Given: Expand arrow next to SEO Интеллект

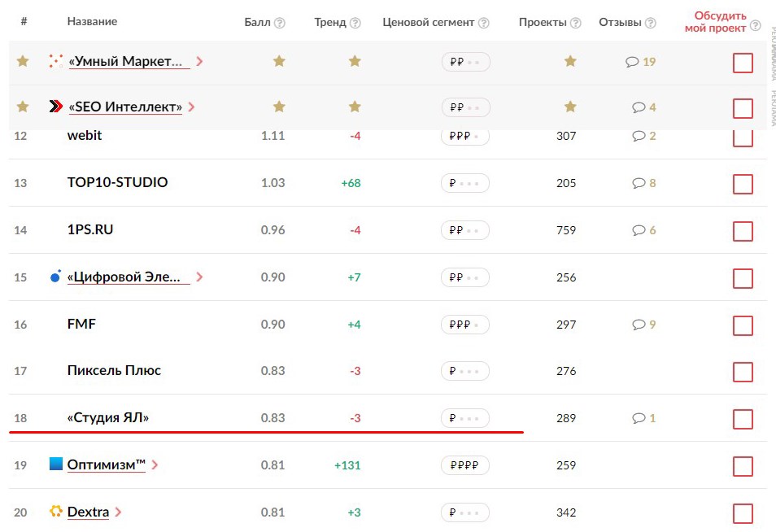Looking at the screenshot, I should click(x=191, y=107).
